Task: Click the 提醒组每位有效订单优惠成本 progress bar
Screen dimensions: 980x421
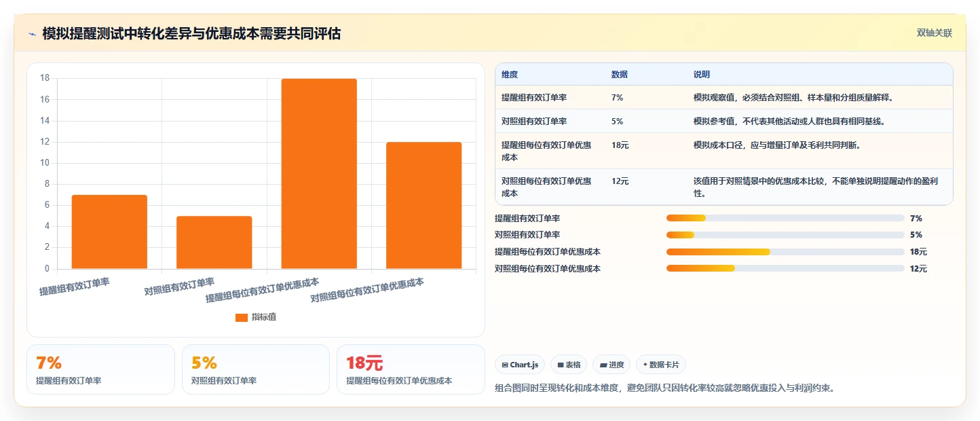Action: [x=785, y=252]
